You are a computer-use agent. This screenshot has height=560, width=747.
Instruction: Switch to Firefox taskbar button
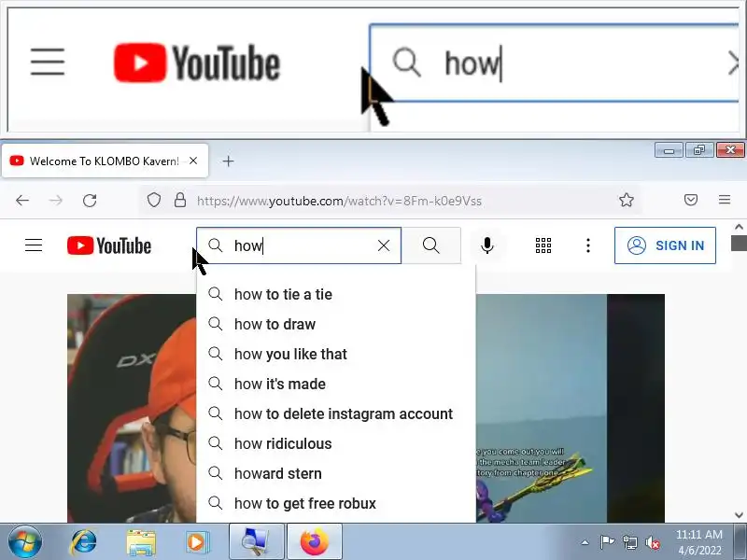coord(315,542)
